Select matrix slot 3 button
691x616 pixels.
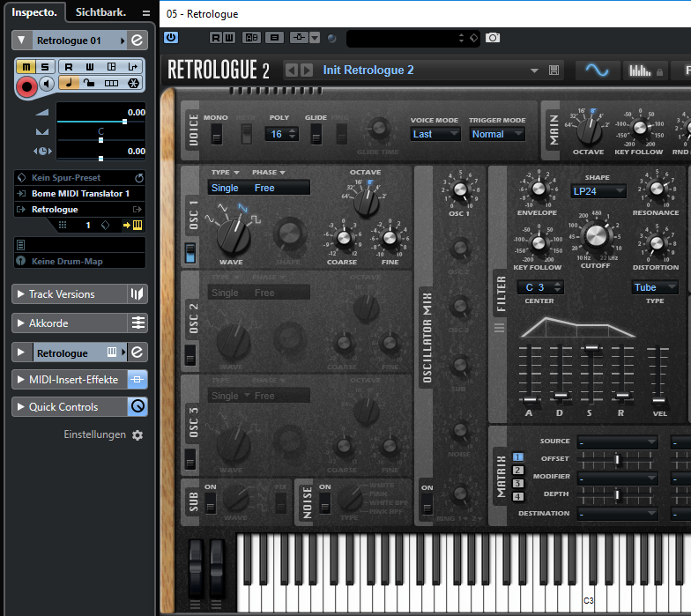coord(518,483)
